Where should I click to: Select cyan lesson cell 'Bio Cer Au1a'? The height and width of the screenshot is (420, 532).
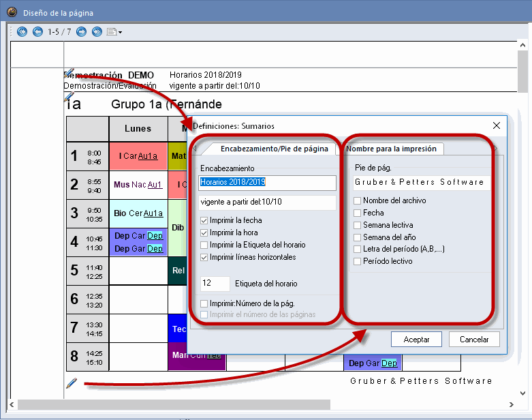tap(138, 213)
